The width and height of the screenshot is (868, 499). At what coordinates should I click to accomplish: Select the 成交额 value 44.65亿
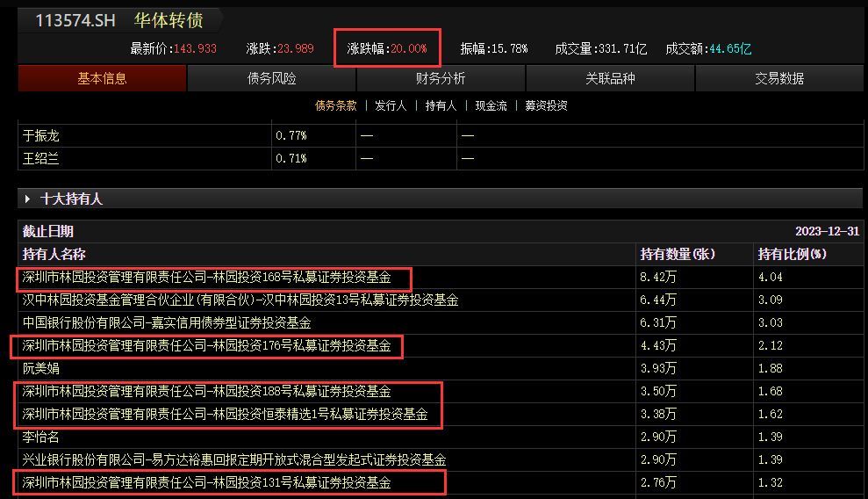(730, 48)
